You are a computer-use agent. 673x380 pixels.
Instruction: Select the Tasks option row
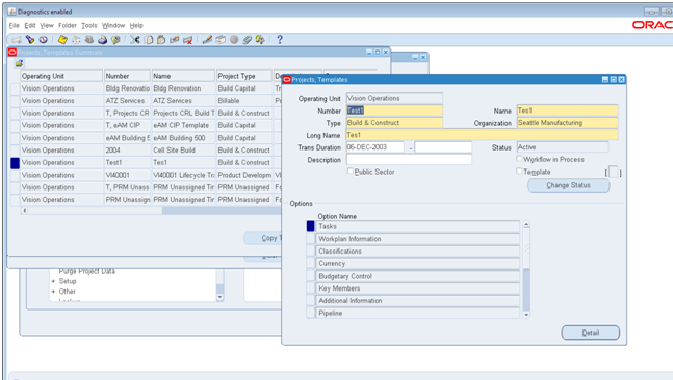coord(418,226)
